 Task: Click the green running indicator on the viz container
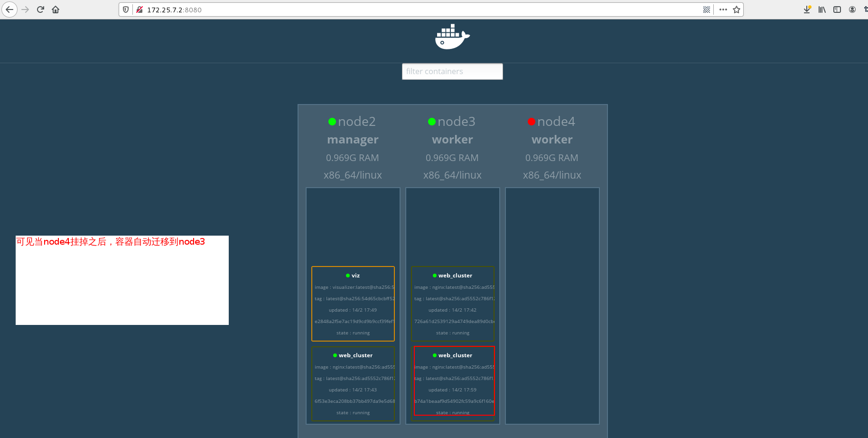click(348, 276)
